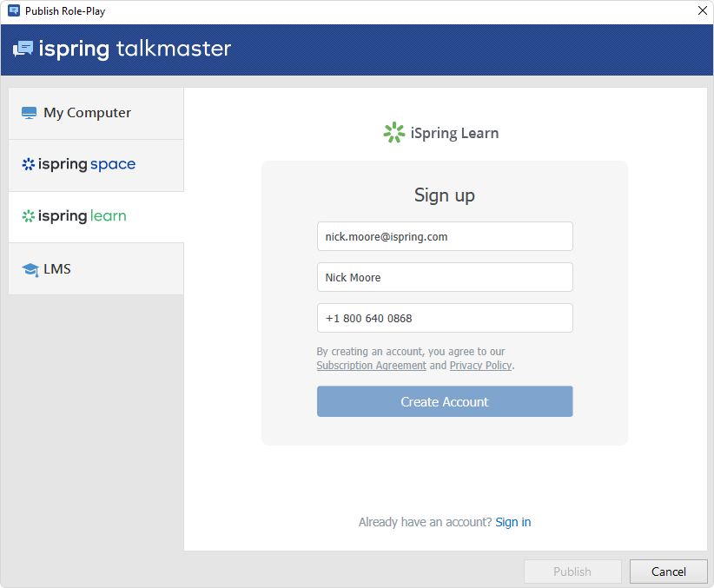Image resolution: width=714 pixels, height=588 pixels.
Task: Click the TalkMaster chat bubbles logo icon
Action: click(23, 49)
